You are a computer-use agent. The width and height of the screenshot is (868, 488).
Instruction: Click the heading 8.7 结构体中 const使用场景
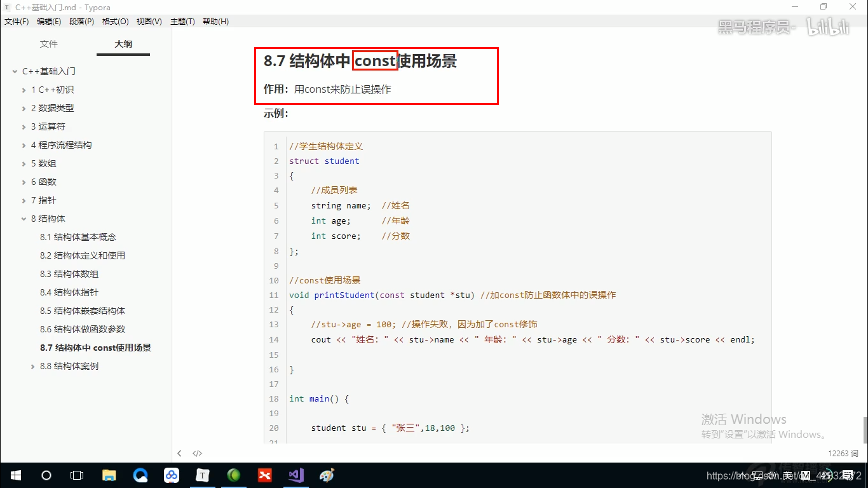pos(360,61)
